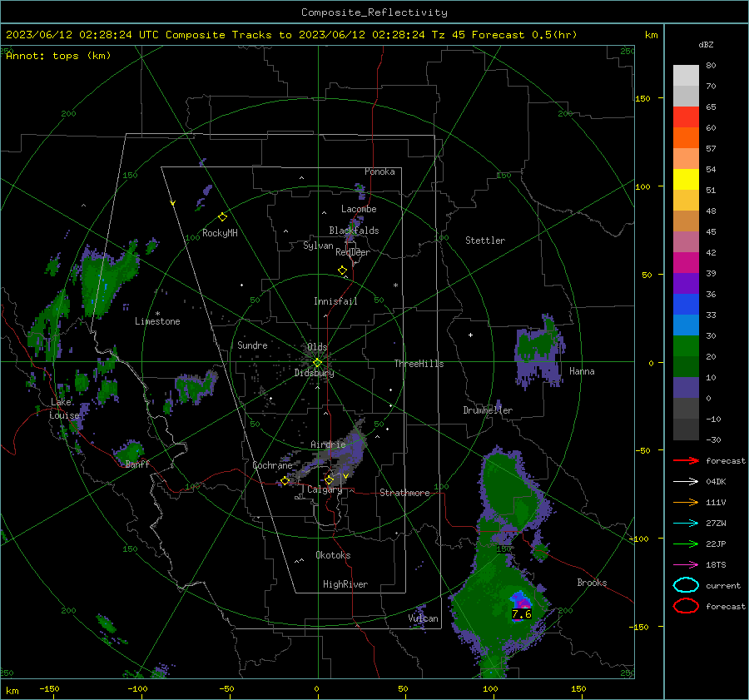Click the Hanna city label
749x700 pixels.
coord(582,371)
